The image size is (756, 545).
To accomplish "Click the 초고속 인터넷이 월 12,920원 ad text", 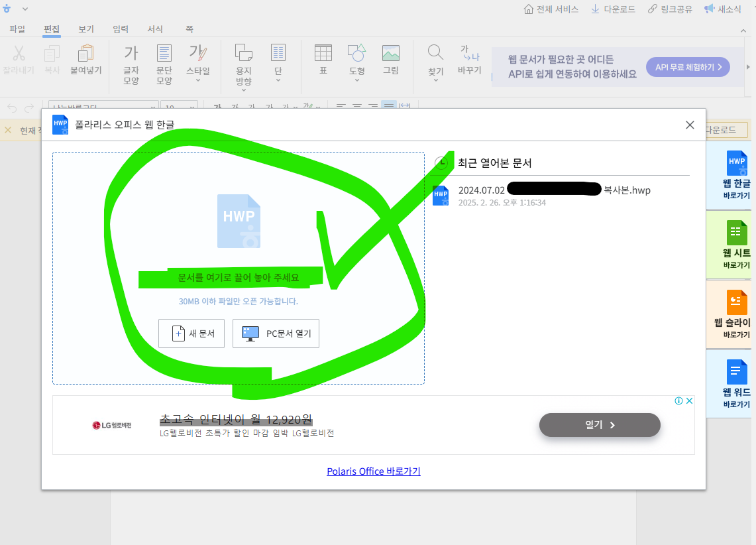I will (x=237, y=420).
